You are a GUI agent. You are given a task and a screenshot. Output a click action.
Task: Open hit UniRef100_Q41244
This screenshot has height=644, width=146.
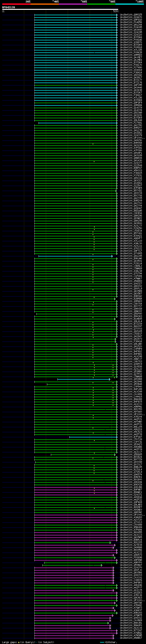point(131,25)
